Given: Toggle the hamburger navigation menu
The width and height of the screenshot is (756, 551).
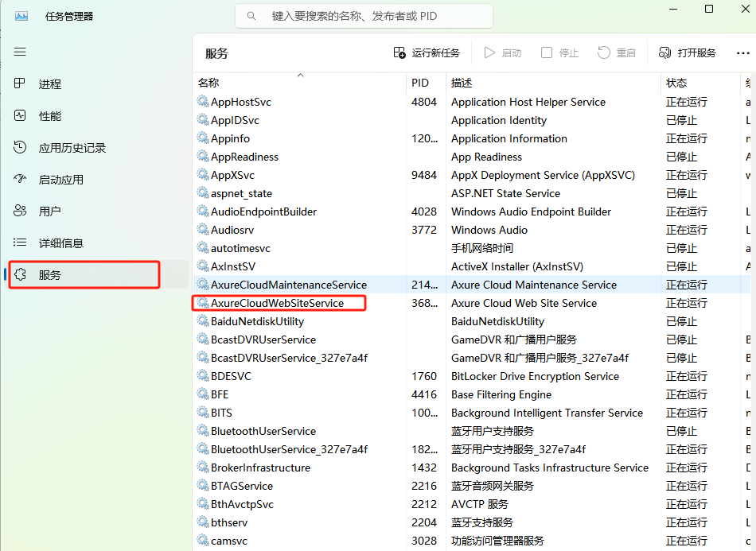Looking at the screenshot, I should click(x=20, y=52).
